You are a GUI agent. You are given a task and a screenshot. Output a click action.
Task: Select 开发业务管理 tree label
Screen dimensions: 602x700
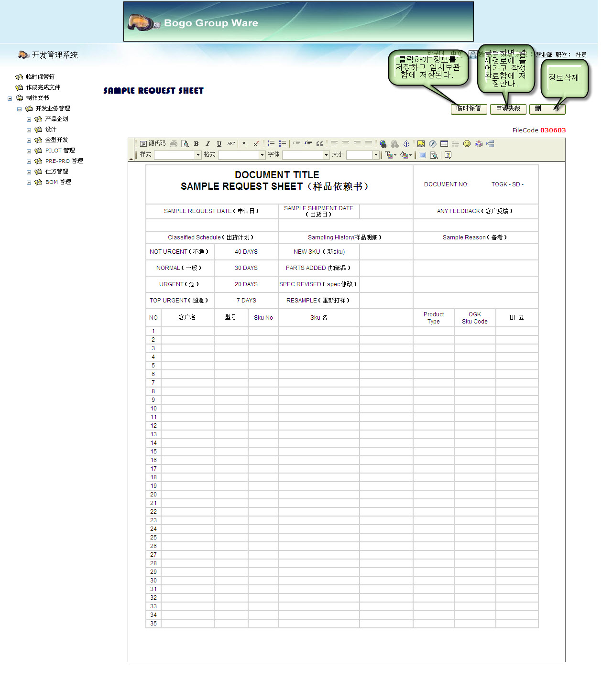click(53, 108)
